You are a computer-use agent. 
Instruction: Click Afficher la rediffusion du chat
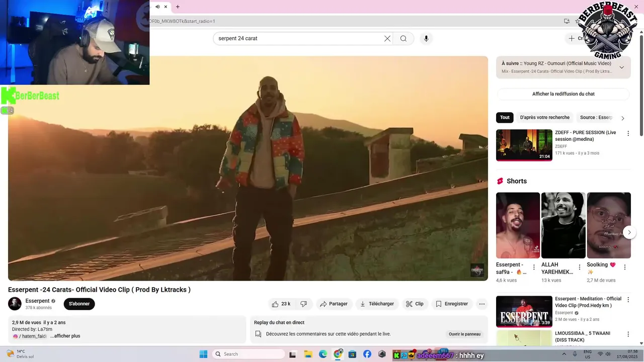point(563,94)
